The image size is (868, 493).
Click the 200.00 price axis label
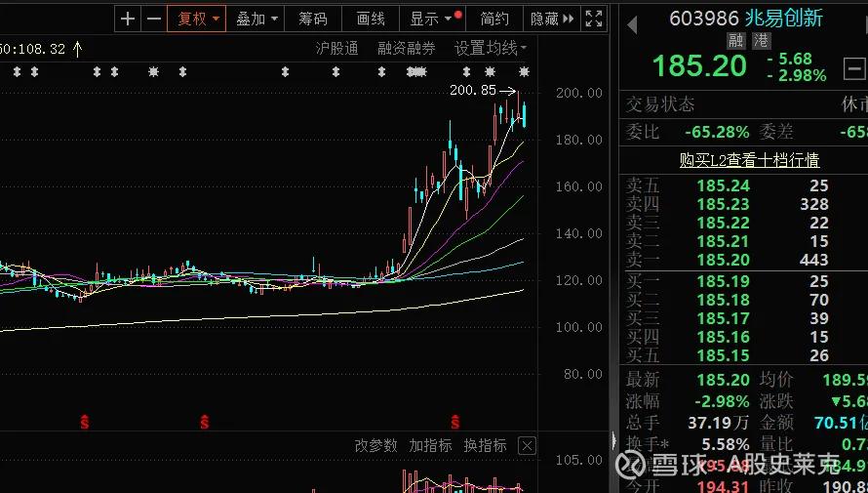tap(579, 93)
